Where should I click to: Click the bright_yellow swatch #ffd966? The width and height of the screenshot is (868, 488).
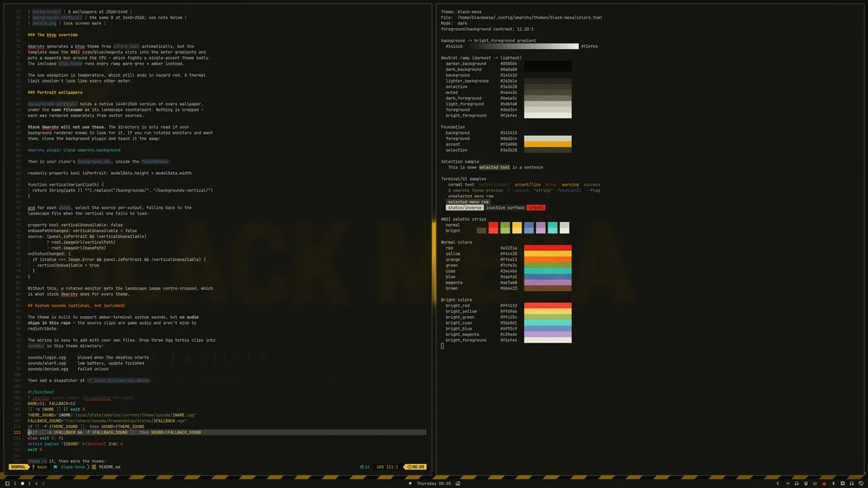[x=548, y=312]
